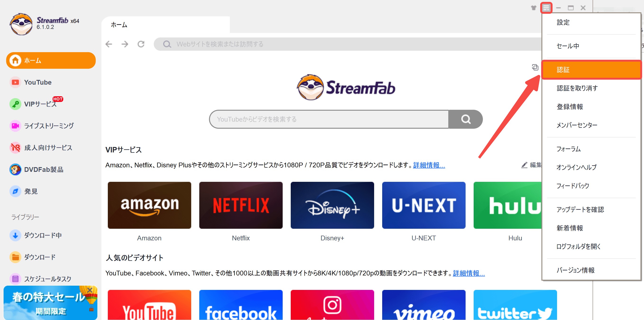Viewport: 644px width, 320px height.
Task: Click the copy windows icon near menu
Action: (535, 67)
